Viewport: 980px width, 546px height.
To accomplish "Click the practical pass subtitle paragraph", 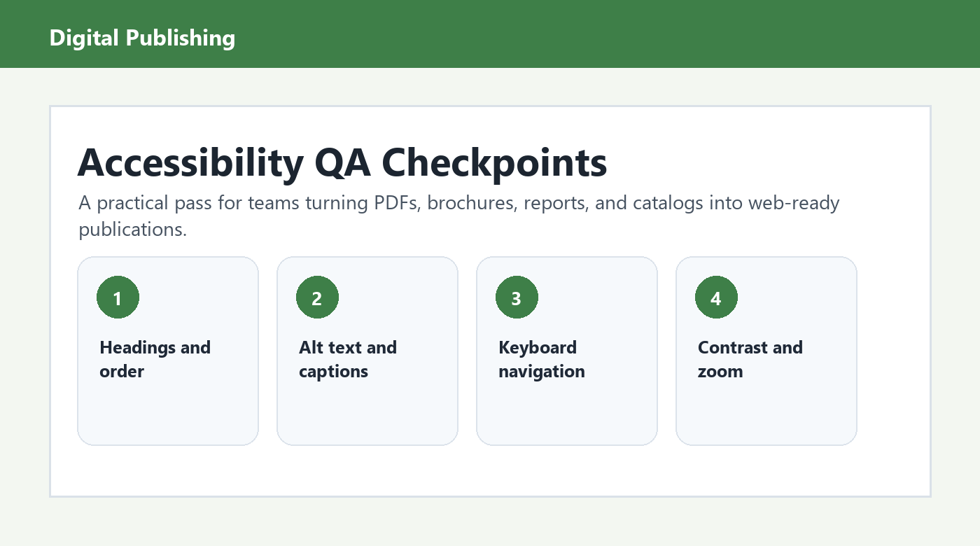I will (x=458, y=216).
